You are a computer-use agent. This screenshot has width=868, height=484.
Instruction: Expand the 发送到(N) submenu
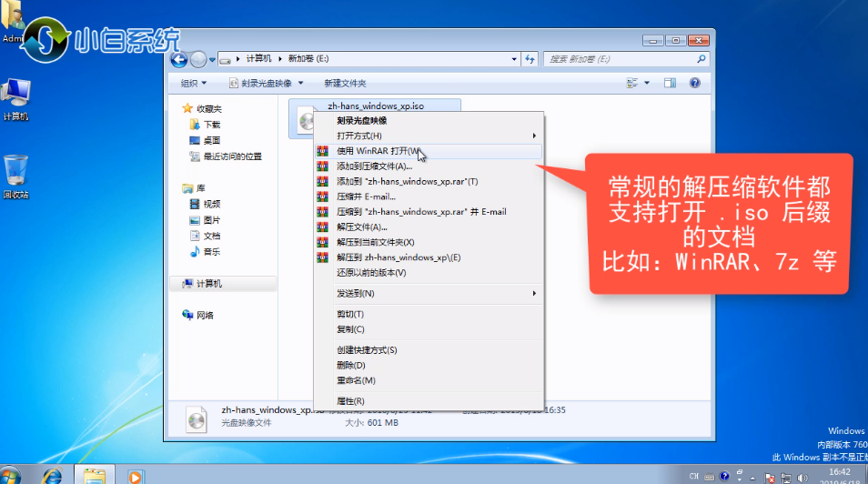428,294
